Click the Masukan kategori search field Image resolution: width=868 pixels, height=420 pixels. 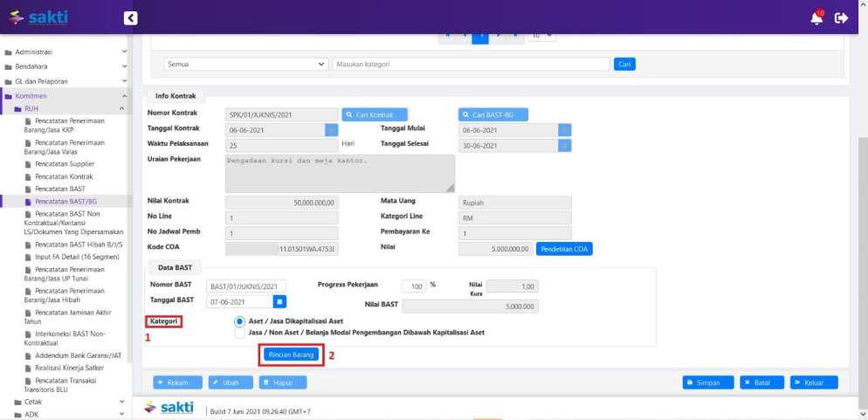[x=471, y=64]
